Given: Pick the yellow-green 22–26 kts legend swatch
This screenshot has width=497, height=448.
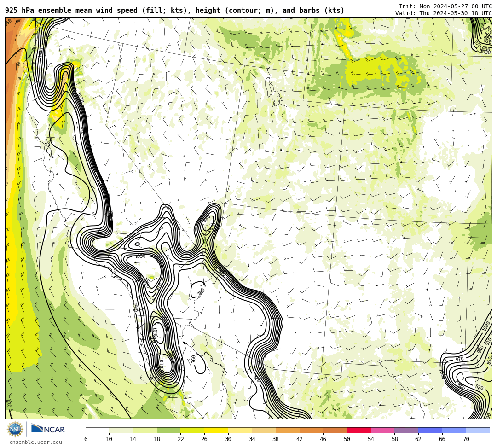Looking at the screenshot, I should (192, 430).
